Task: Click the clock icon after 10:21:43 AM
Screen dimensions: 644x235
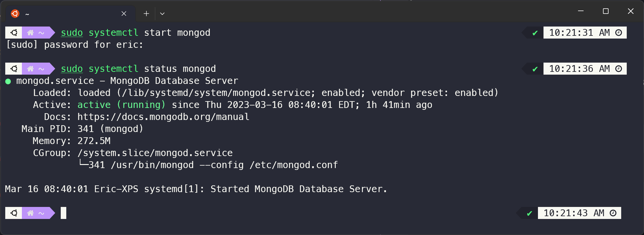Action: point(613,213)
